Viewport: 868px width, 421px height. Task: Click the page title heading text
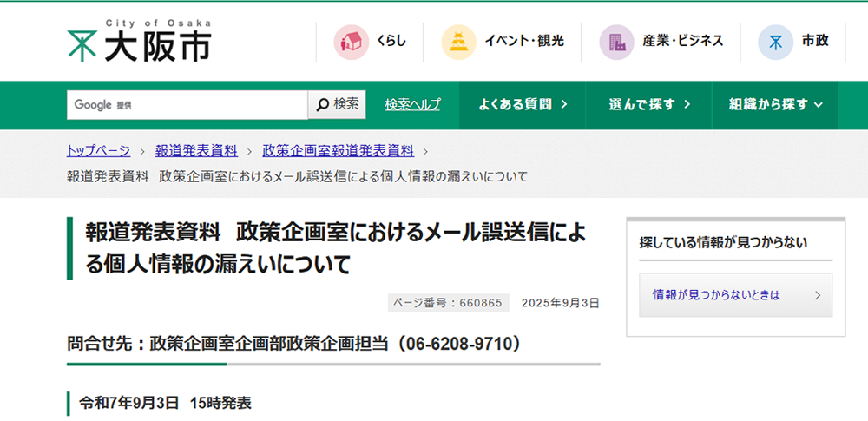tap(335, 249)
